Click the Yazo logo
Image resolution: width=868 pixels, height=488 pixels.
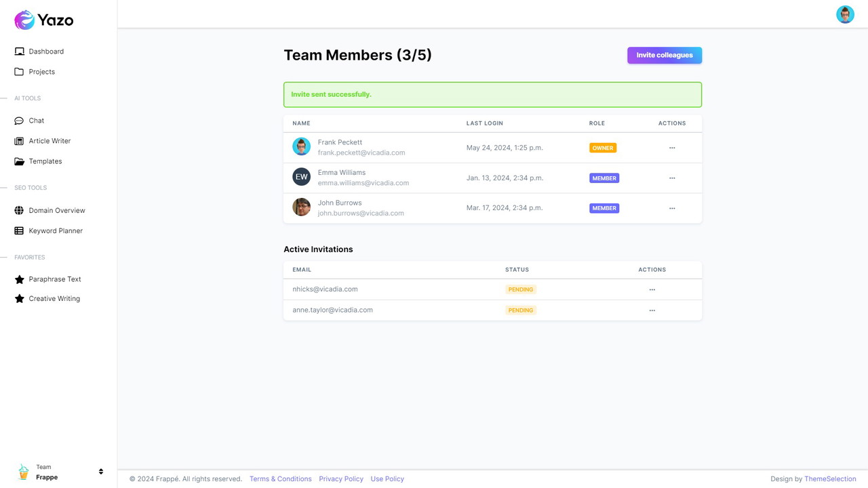[44, 20]
